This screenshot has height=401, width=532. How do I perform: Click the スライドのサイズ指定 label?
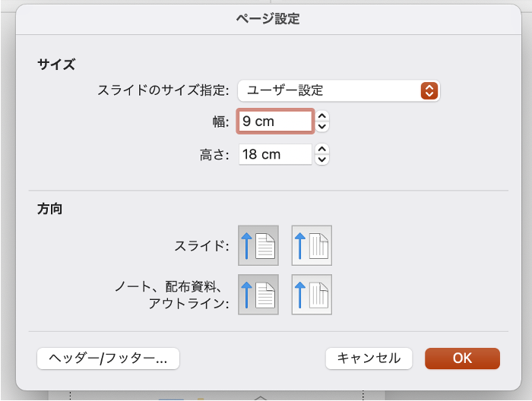pos(163,90)
